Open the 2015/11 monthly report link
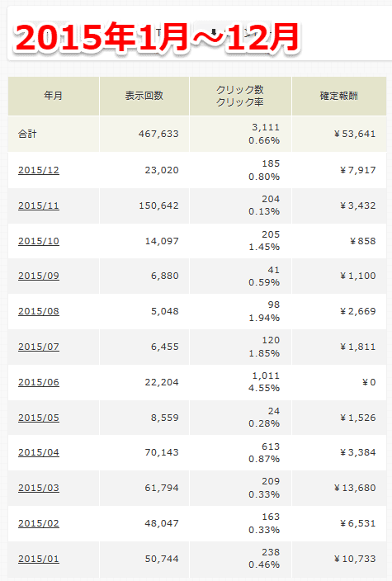 (39, 205)
